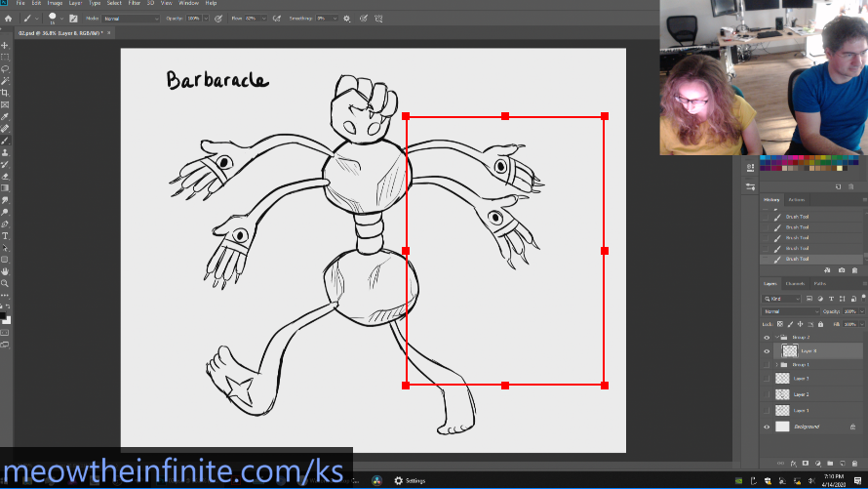Delete layer with Layers panel trash icon
868x489 pixels.
854,464
